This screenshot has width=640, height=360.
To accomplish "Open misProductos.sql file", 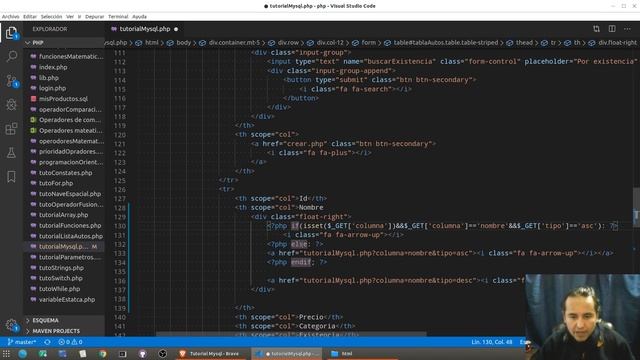I will [x=64, y=99].
